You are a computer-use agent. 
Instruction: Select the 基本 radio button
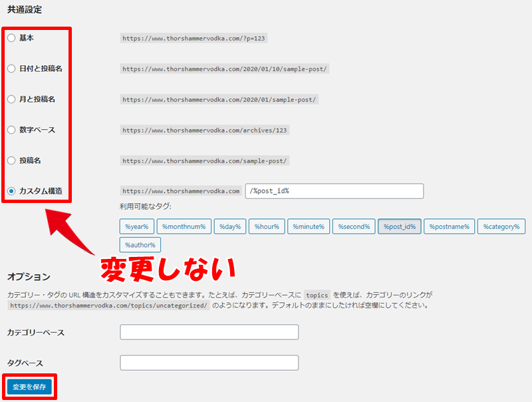click(11, 38)
